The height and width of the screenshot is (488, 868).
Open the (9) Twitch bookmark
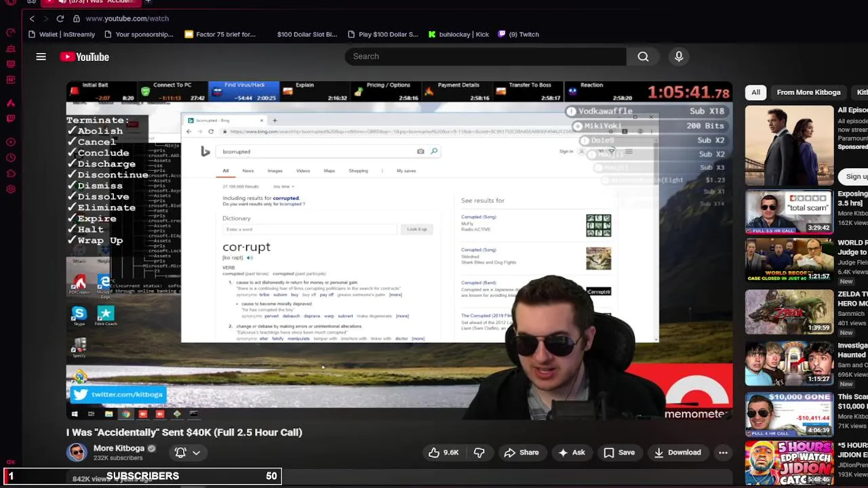[x=518, y=34]
